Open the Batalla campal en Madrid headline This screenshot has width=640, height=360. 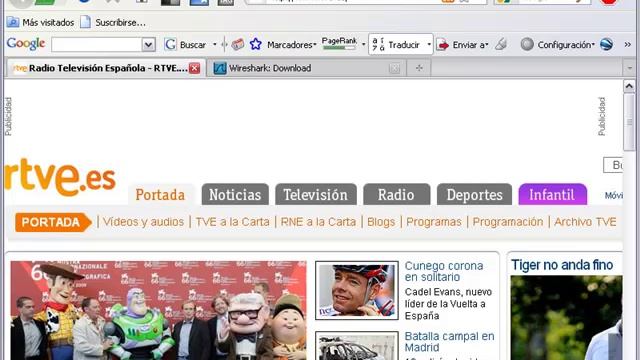pyautogui.click(x=449, y=342)
